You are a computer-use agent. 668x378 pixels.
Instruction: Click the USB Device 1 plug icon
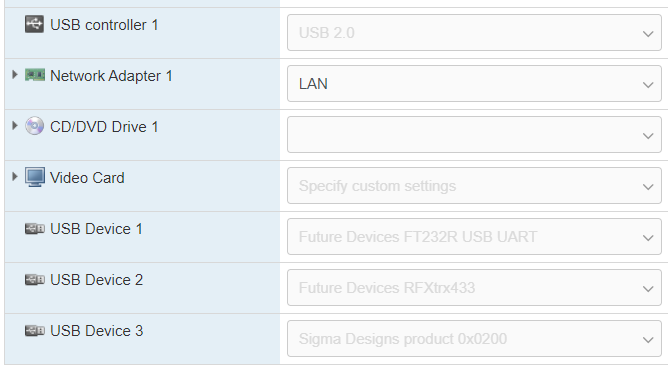[35, 229]
